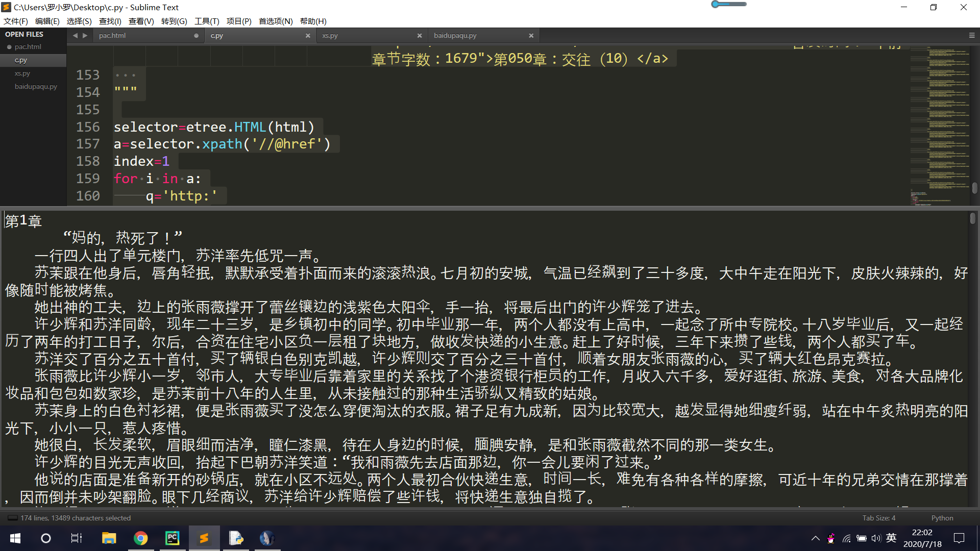980x551 pixels.
Task: Click the Sublime Text icon in the taskbar
Action: click(204, 538)
